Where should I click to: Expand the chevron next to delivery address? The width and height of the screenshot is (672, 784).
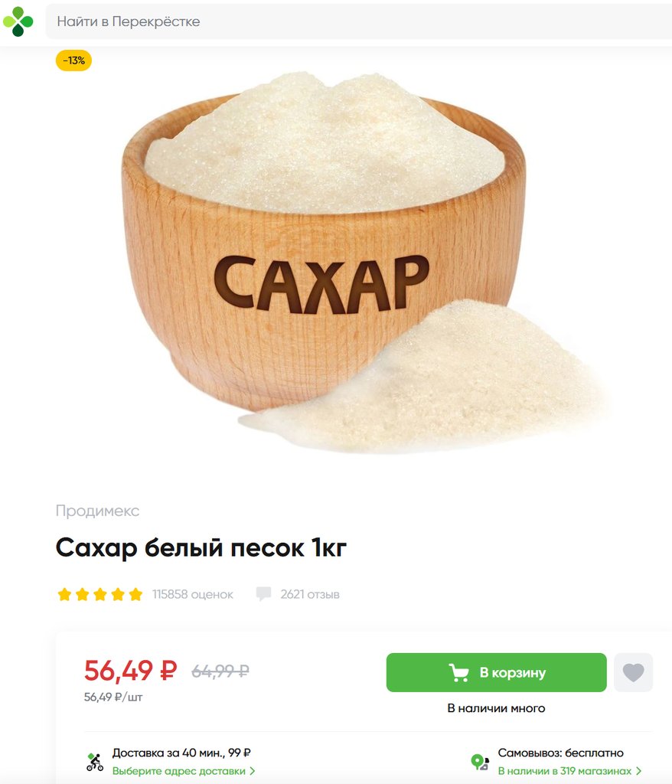(253, 771)
